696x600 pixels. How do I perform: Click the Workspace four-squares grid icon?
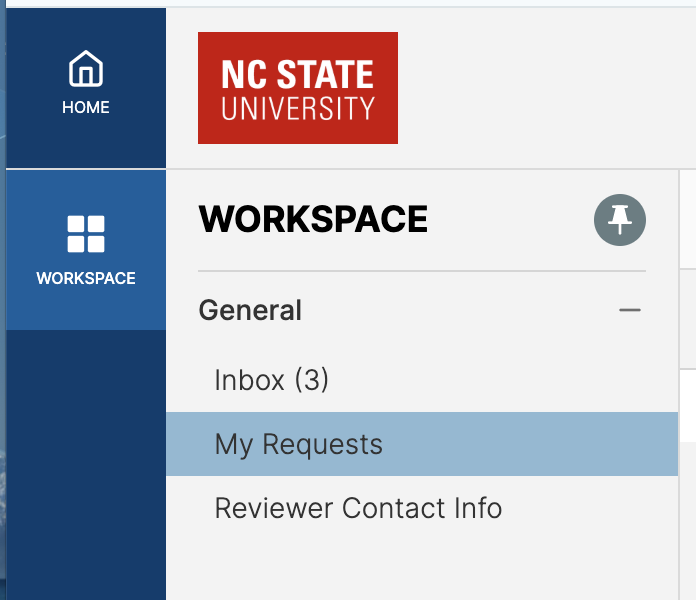tap(86, 234)
